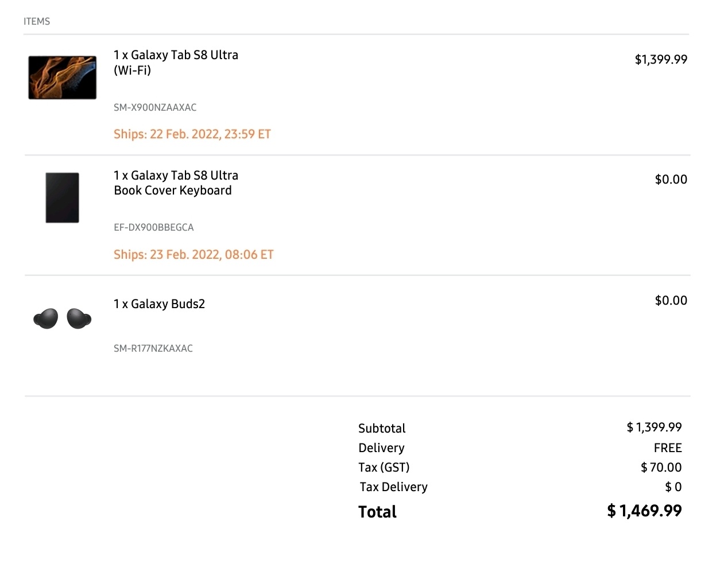Open the Galaxy Tab S8 Ultra (Wi-Fi) title

(x=176, y=63)
